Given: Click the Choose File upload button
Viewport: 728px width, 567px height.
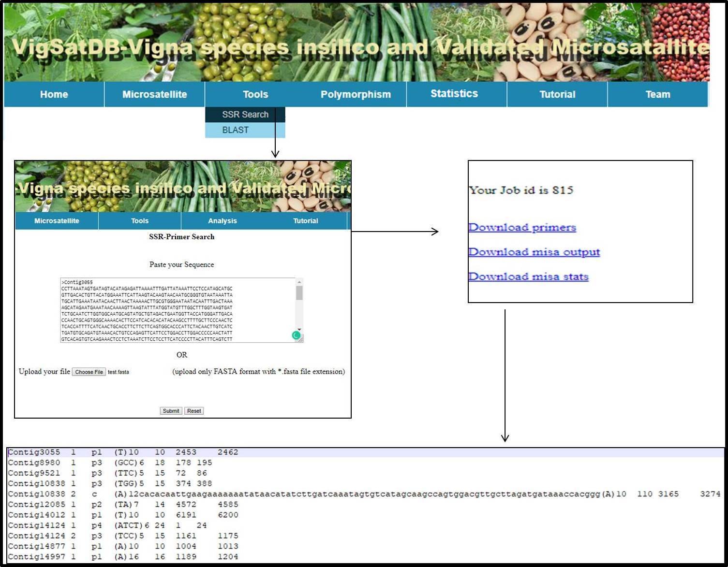Looking at the screenshot, I should coord(89,372).
